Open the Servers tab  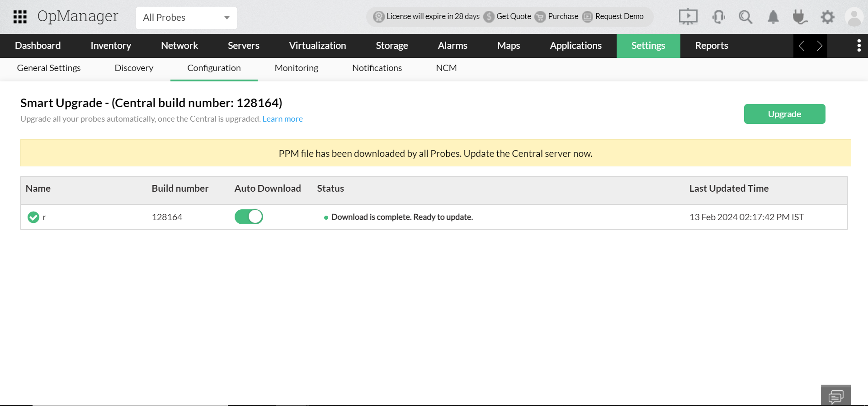pyautogui.click(x=244, y=46)
